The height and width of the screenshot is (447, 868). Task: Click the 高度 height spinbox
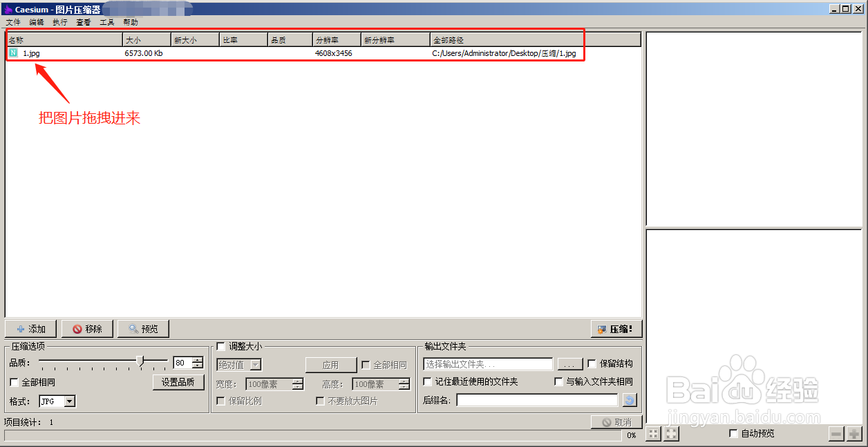381,384
